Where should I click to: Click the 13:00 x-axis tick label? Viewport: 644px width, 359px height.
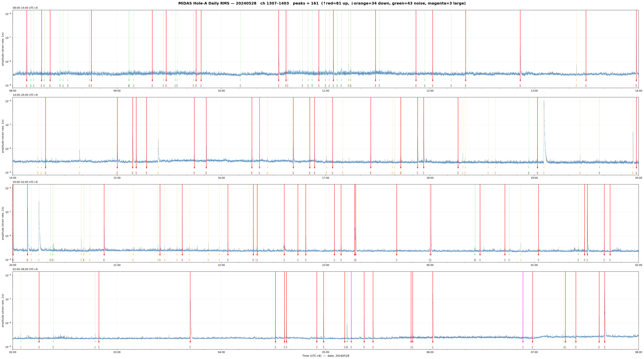[x=534, y=91]
